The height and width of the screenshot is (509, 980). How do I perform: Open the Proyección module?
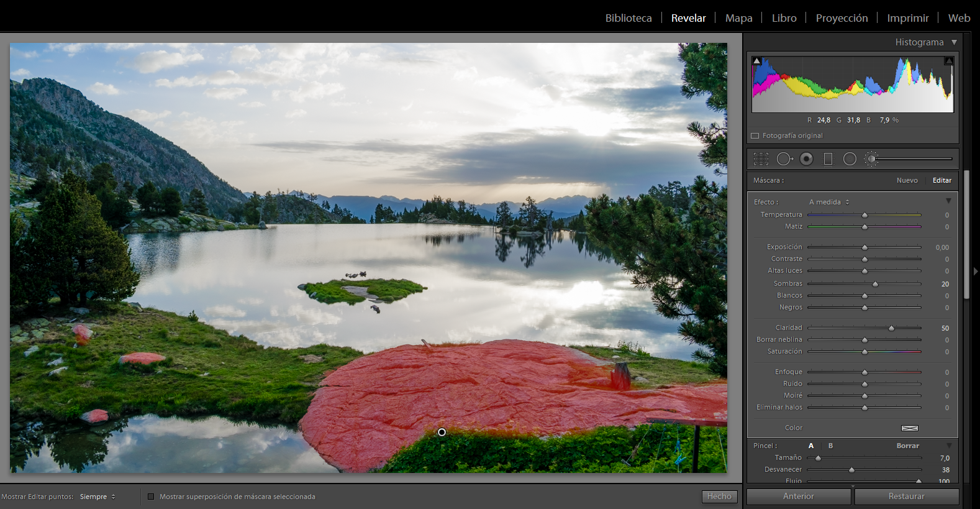842,18
